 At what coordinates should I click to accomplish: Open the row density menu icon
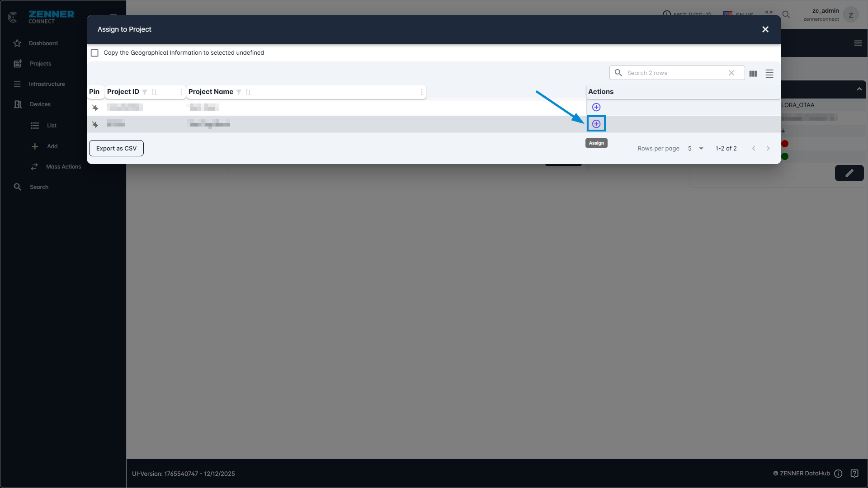click(x=769, y=74)
